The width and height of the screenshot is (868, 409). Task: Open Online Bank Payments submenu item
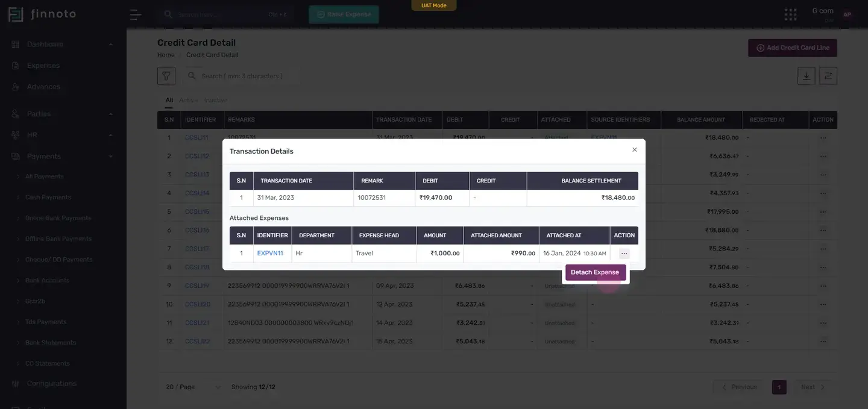[x=58, y=218]
